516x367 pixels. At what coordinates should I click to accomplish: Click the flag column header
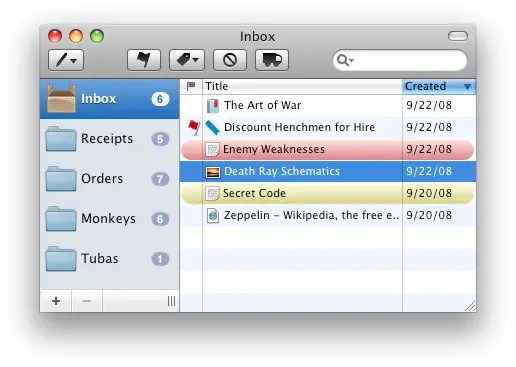pos(191,86)
